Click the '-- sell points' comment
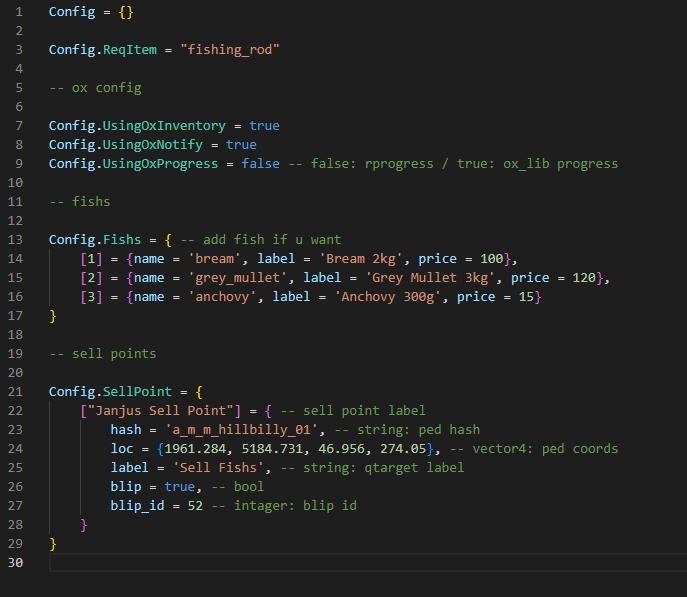Screen dimensions: 687x597 [103, 354]
